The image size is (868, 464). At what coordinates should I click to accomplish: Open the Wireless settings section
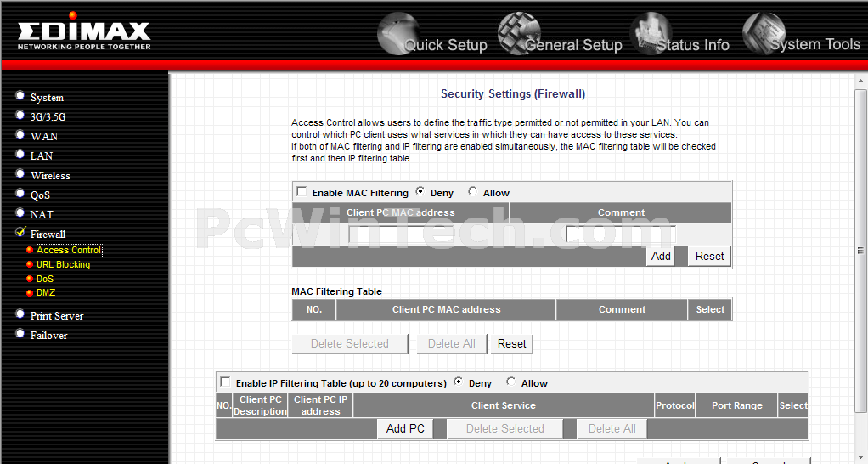click(x=50, y=176)
